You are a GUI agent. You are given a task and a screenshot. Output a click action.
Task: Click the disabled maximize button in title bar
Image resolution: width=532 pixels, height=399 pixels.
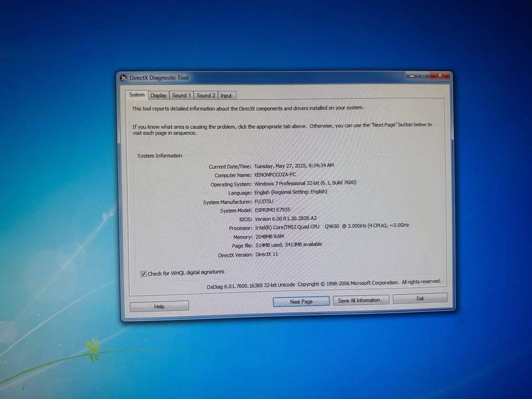424,75
